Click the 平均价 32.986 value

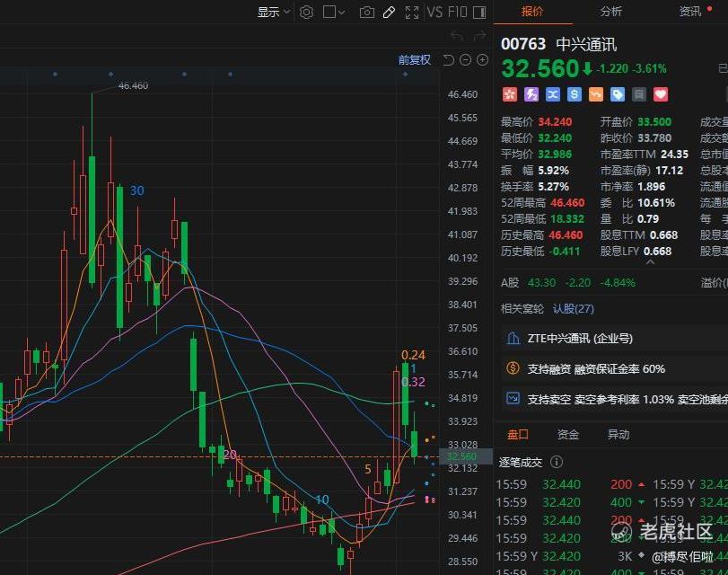[555, 155]
